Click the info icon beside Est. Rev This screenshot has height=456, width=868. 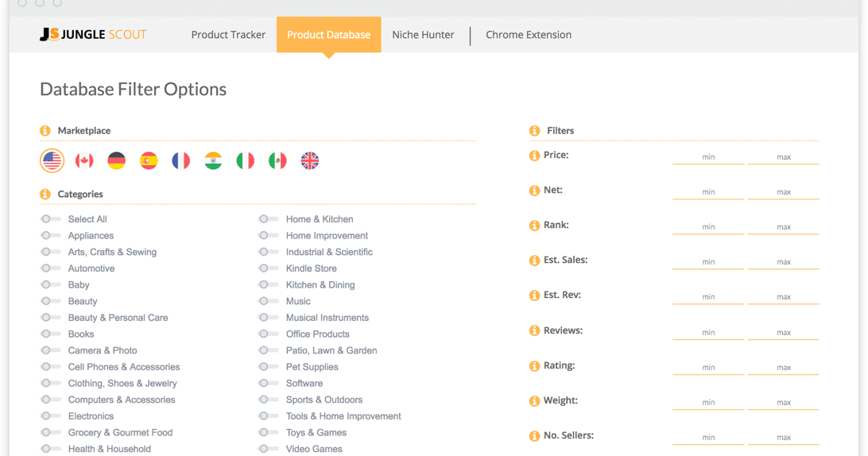point(534,296)
